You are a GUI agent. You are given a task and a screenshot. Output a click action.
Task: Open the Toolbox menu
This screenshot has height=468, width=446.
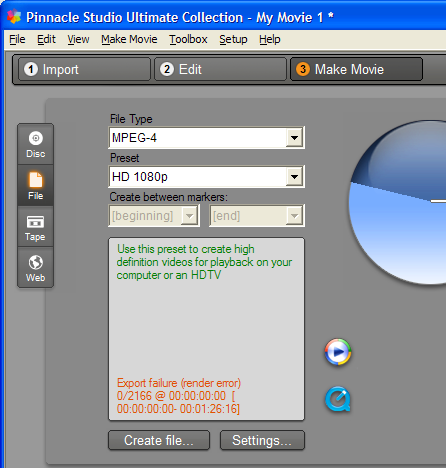(188, 39)
